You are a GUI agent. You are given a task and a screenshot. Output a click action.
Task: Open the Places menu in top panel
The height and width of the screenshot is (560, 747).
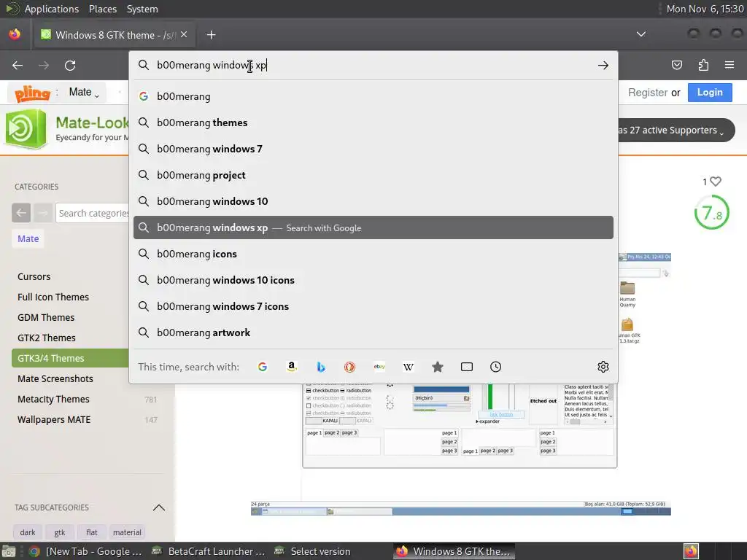(x=102, y=9)
